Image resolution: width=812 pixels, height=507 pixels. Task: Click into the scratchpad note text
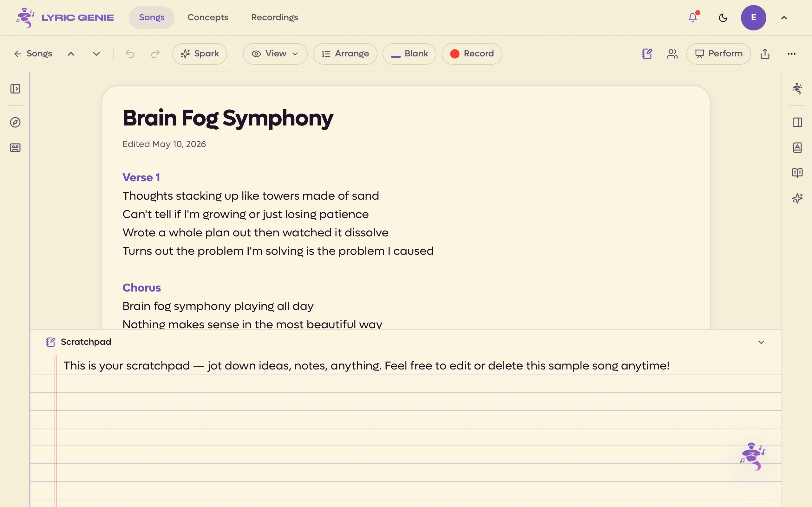(x=366, y=365)
